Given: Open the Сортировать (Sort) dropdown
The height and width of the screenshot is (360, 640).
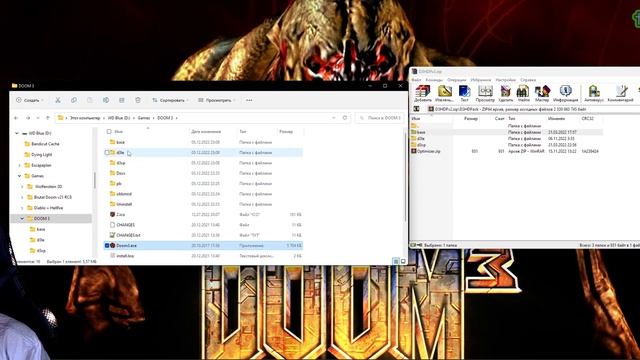Looking at the screenshot, I should point(170,100).
